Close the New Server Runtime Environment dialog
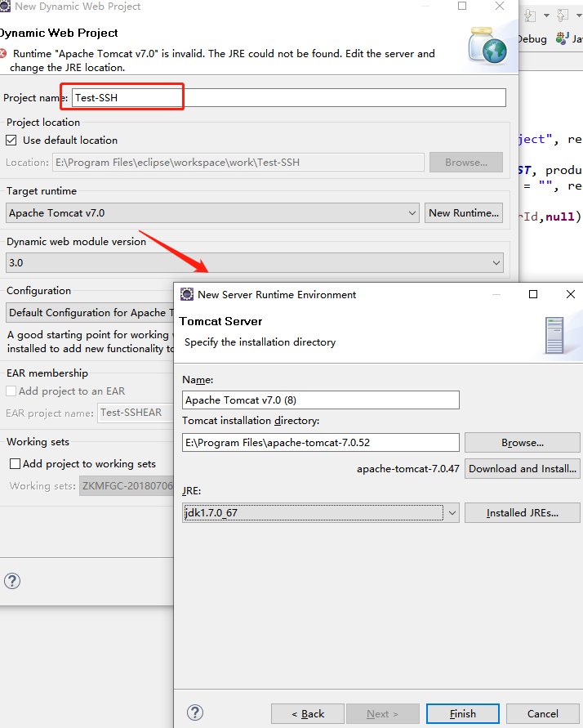 click(571, 294)
